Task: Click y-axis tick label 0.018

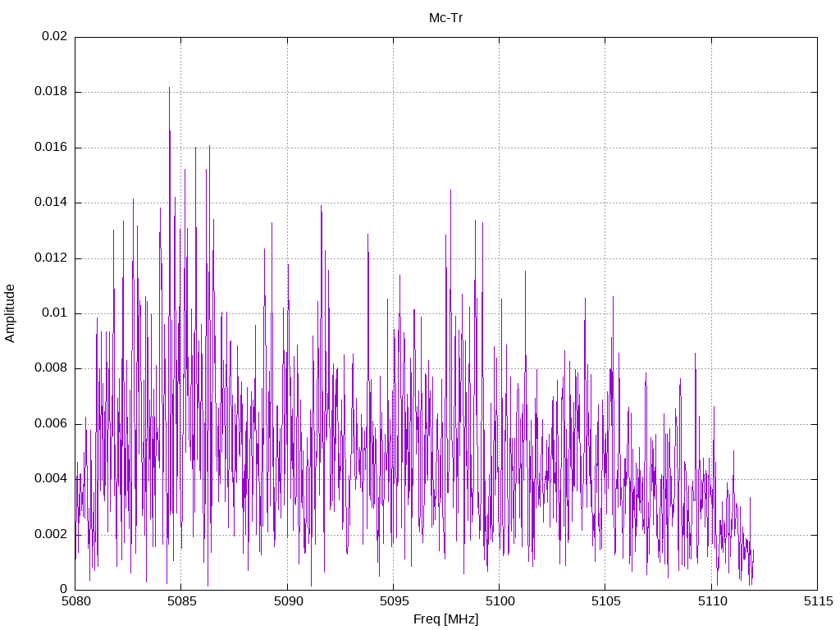Action: tap(52, 92)
